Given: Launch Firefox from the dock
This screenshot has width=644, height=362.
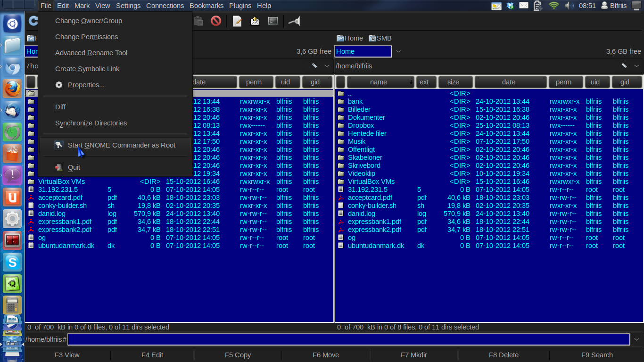Looking at the screenshot, I should pyautogui.click(x=12, y=88).
